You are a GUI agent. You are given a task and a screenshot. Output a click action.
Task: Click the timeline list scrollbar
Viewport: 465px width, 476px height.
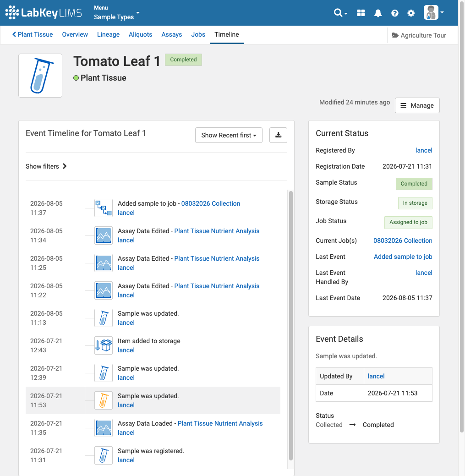click(290, 325)
